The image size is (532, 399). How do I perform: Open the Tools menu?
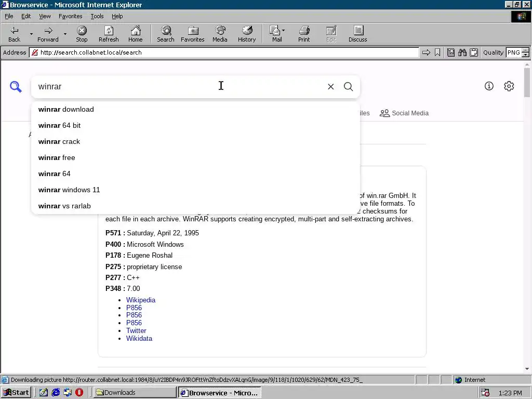(97, 16)
